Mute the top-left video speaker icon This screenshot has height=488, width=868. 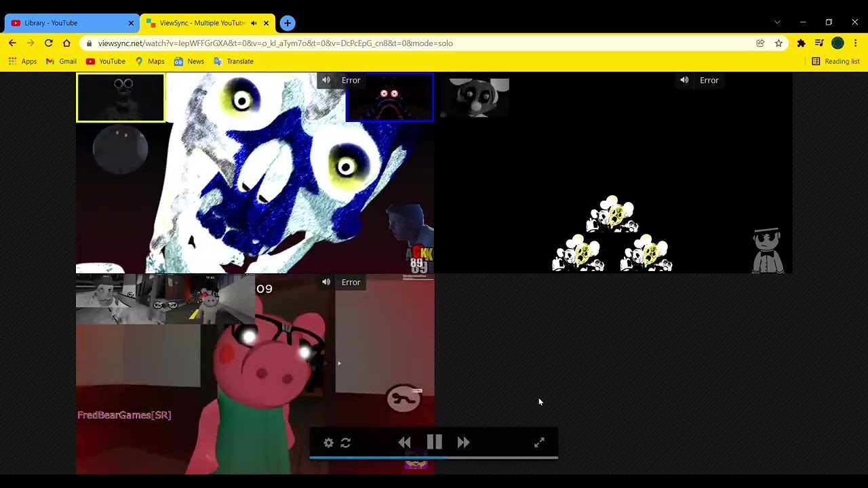tap(326, 80)
